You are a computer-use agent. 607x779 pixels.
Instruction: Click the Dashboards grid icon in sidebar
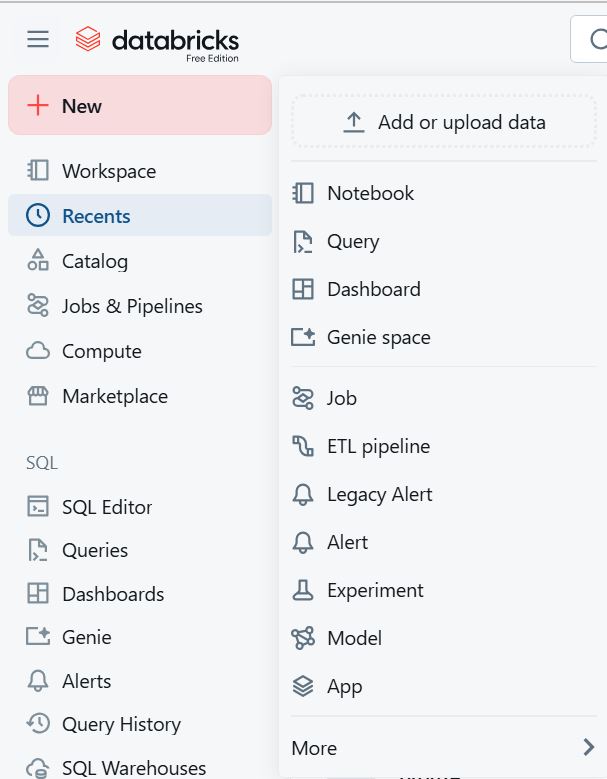(x=38, y=593)
